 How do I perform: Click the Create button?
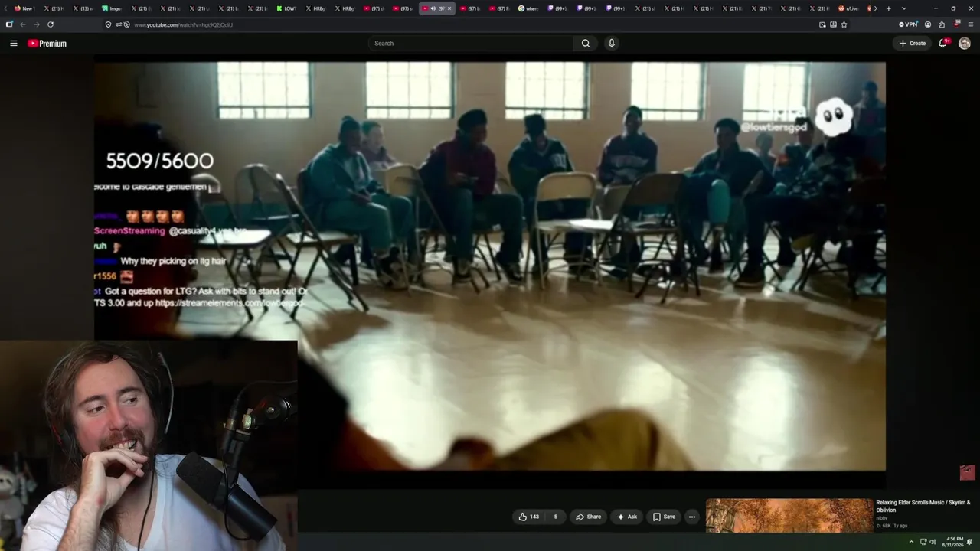pos(912,44)
